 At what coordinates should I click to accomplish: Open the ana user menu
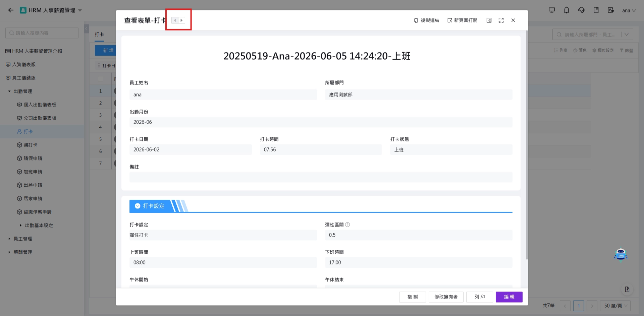click(x=629, y=10)
